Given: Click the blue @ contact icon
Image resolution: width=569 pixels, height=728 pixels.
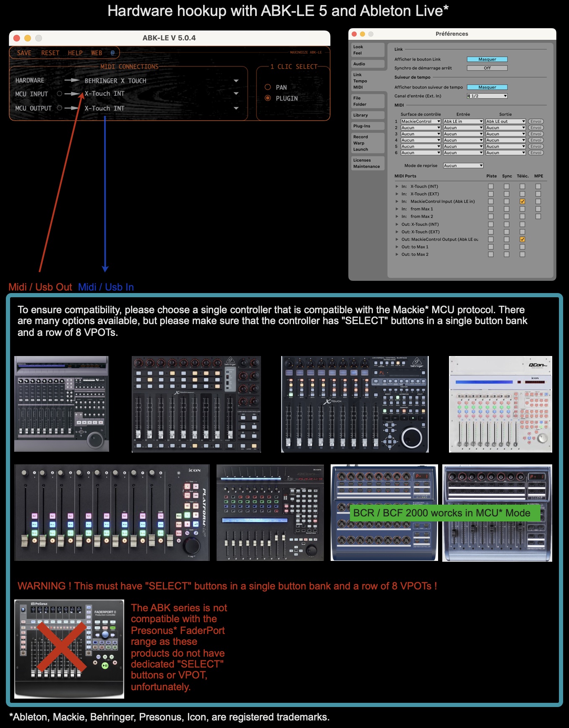Looking at the screenshot, I should [112, 53].
